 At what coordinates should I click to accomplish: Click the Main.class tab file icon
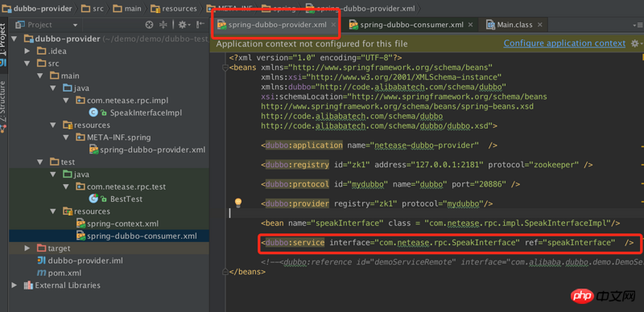coord(490,25)
